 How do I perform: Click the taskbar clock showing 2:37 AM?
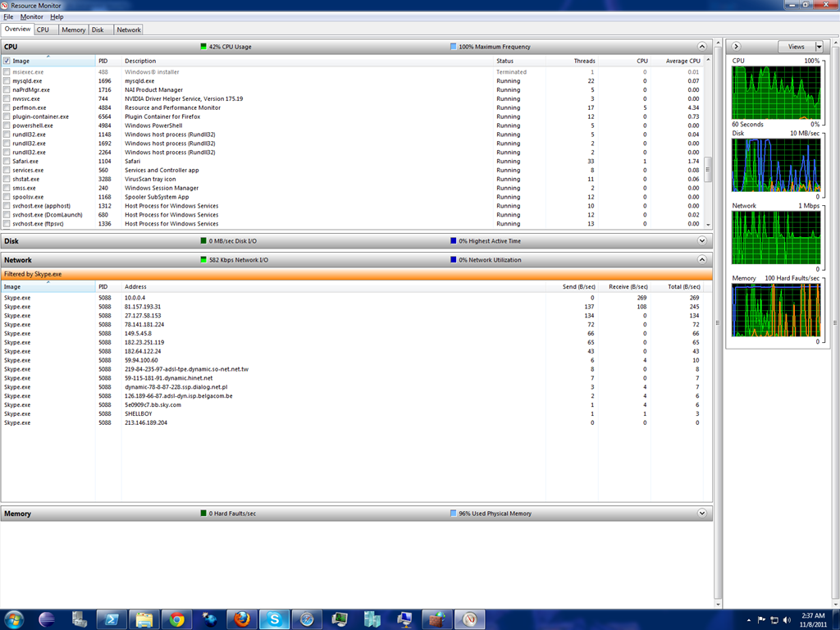tap(813, 620)
